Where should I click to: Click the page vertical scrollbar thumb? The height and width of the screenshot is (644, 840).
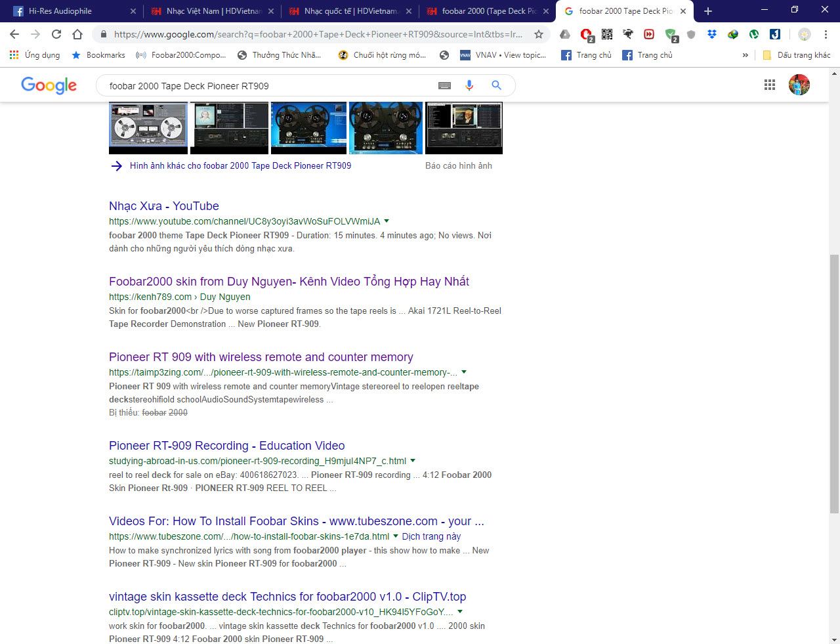click(x=834, y=384)
